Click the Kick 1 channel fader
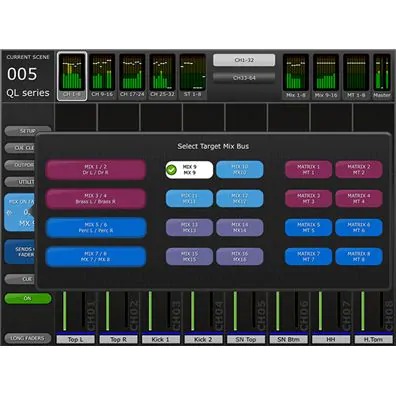 coord(150,311)
